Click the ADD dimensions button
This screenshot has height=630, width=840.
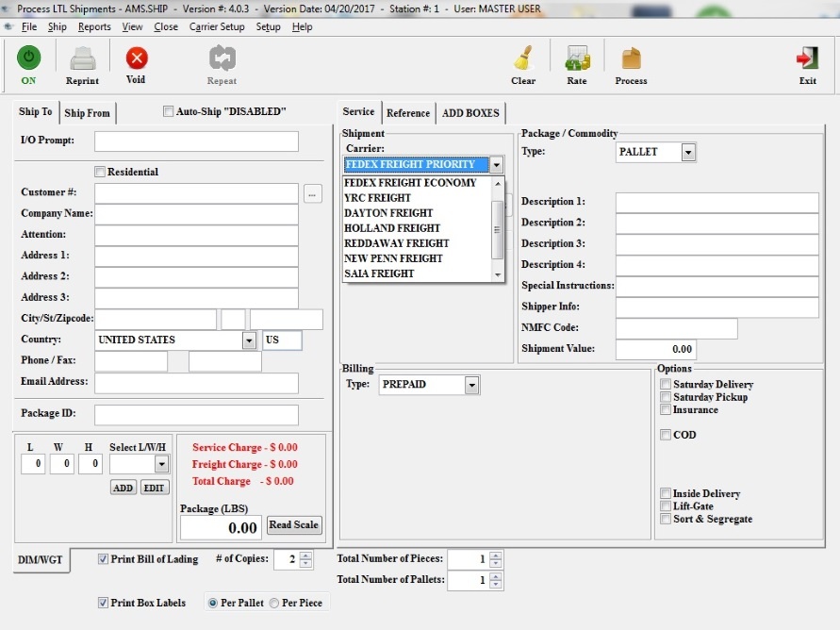tap(123, 488)
